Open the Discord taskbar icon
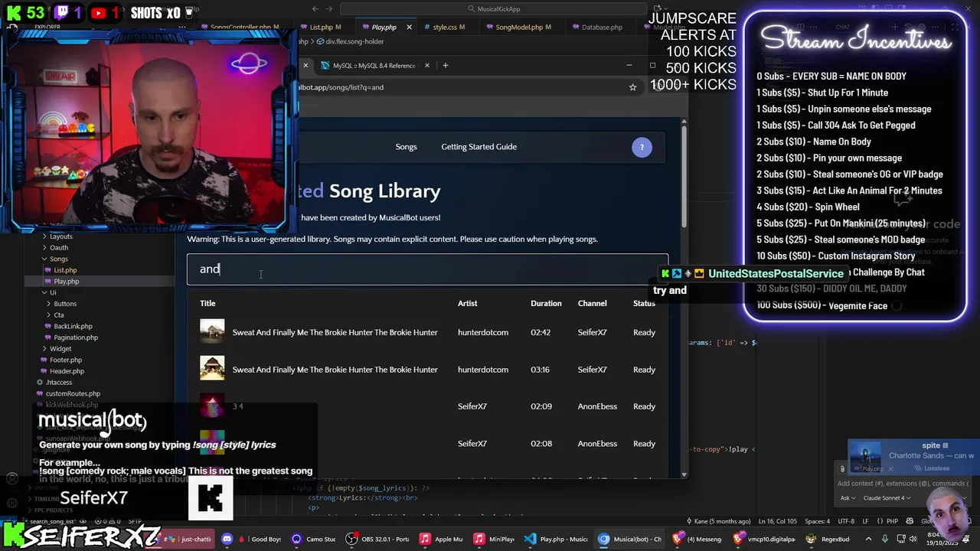 coord(227,539)
